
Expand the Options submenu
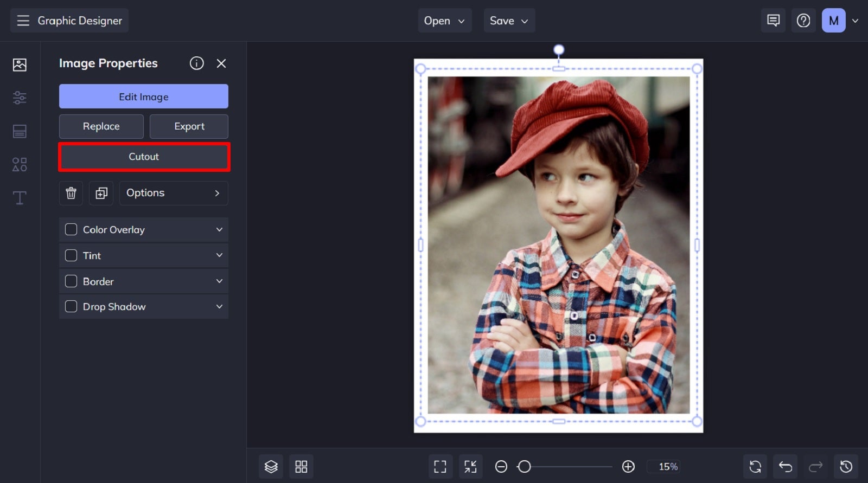(174, 193)
